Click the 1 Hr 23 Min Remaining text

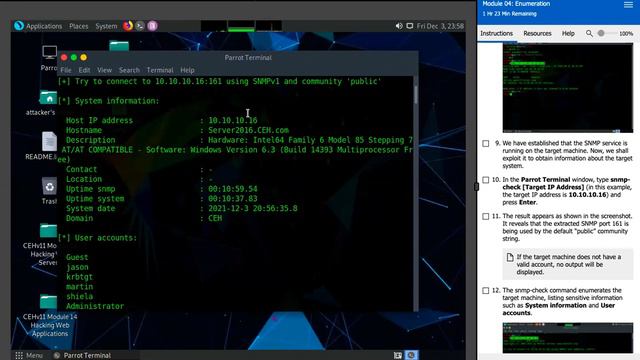coord(509,14)
